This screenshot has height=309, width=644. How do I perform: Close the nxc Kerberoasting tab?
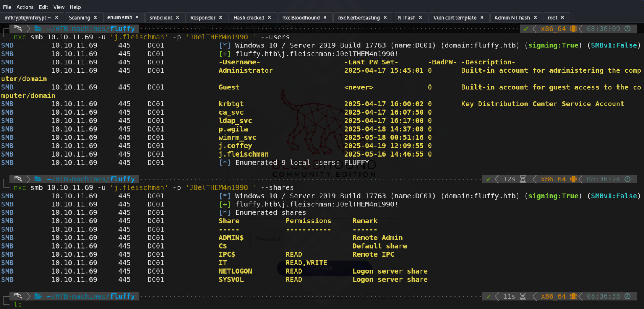[385, 18]
